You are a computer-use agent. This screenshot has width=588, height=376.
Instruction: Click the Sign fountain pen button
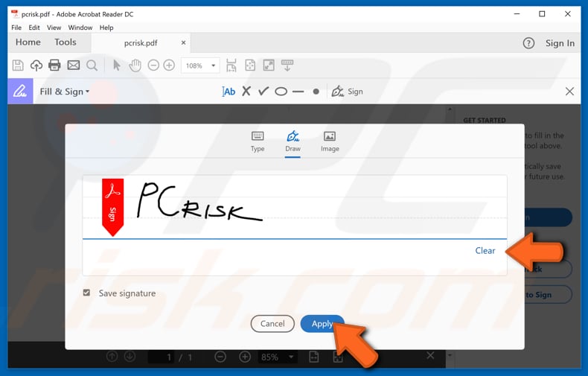pos(348,91)
